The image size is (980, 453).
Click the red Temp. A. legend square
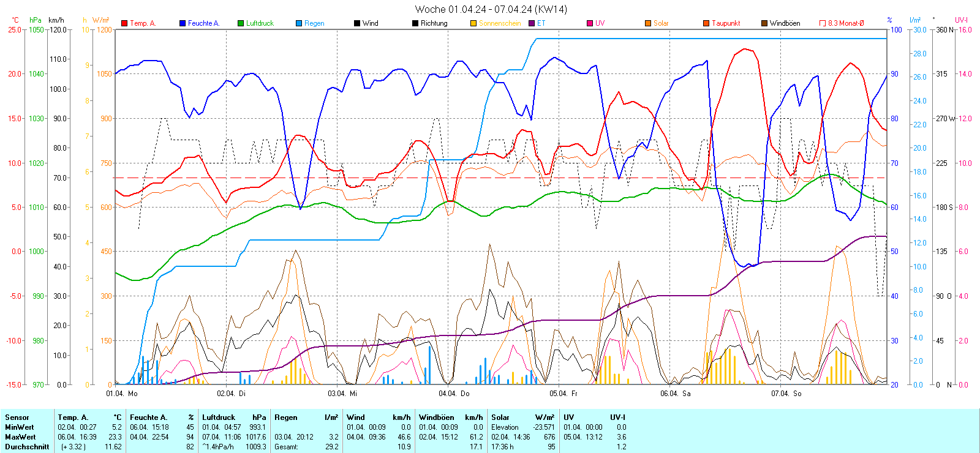click(x=124, y=23)
